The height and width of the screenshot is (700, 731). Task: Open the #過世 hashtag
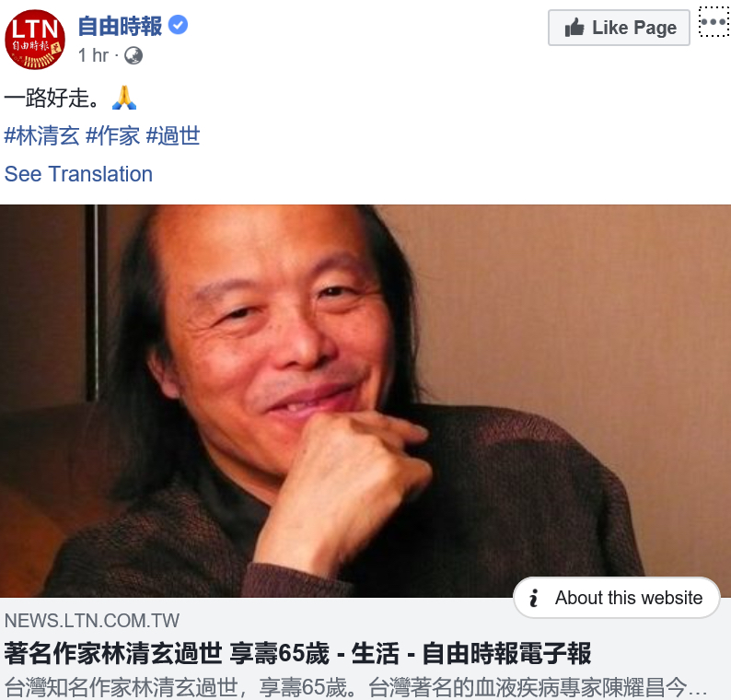coord(173,136)
